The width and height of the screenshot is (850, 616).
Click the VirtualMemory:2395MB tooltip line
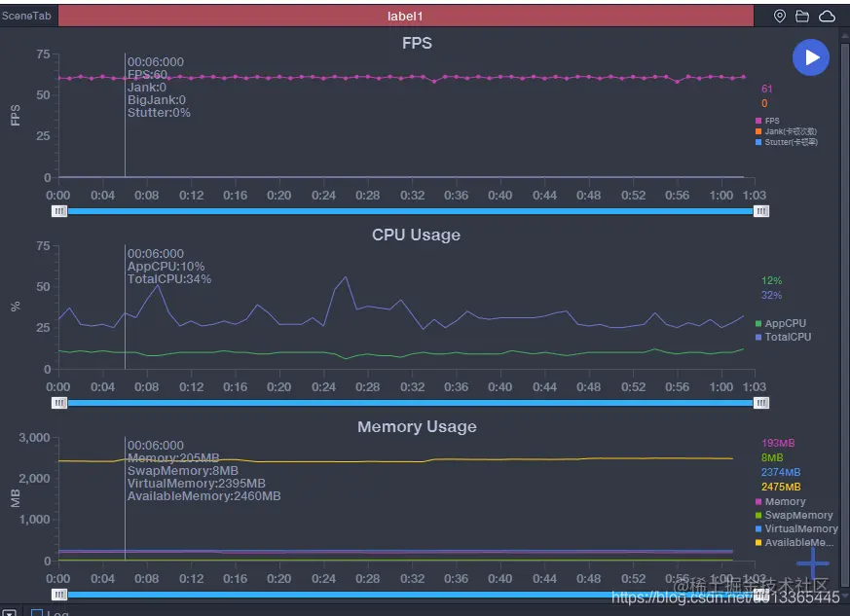point(197,484)
